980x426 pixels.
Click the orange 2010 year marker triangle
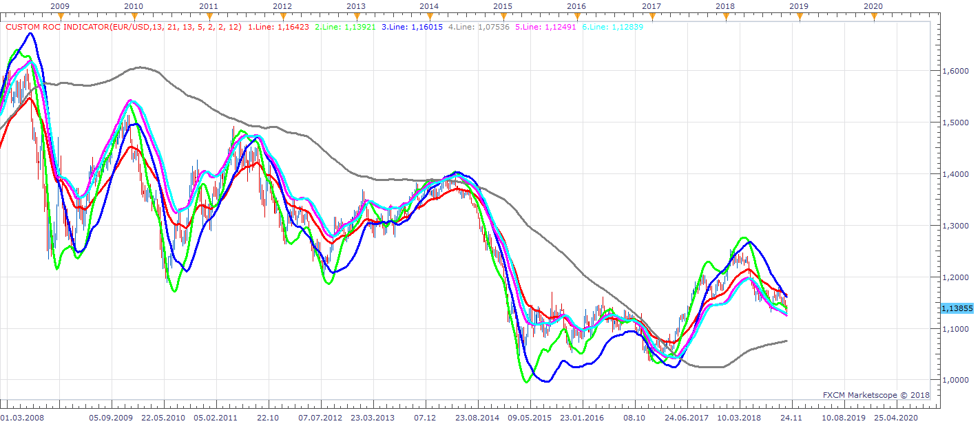[134, 17]
